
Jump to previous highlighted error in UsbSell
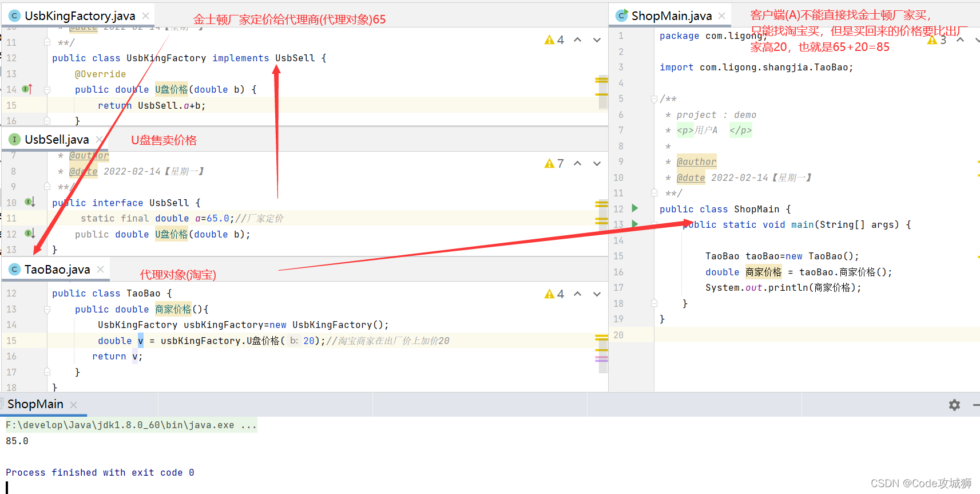(x=578, y=164)
